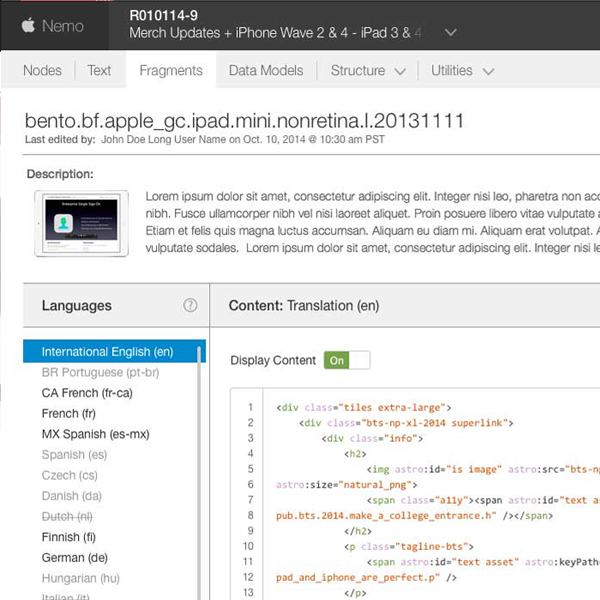Click the language list scrollbar

pyautogui.click(x=202, y=470)
